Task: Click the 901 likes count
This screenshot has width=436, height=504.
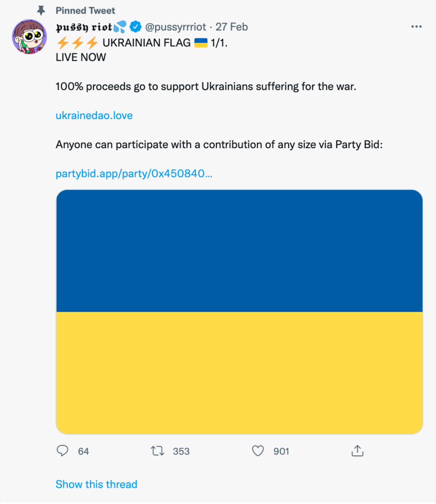Action: point(281,451)
